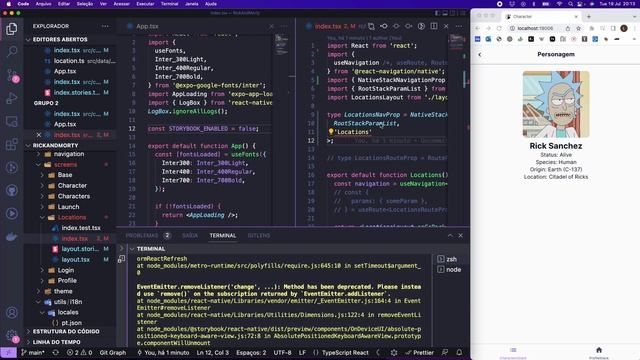Expand LINHA DO TEMPO section
640x360 pixels.
tap(56, 342)
